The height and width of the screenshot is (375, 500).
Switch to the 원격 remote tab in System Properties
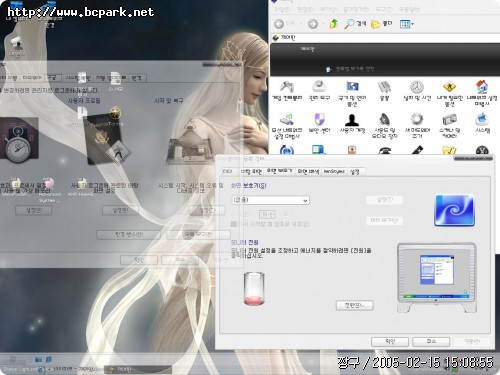pyautogui.click(x=136, y=78)
